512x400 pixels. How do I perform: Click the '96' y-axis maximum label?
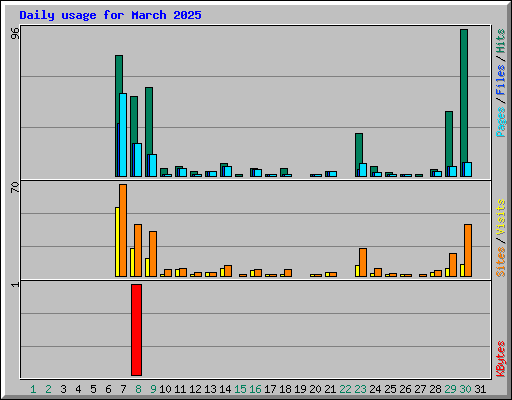(15, 33)
